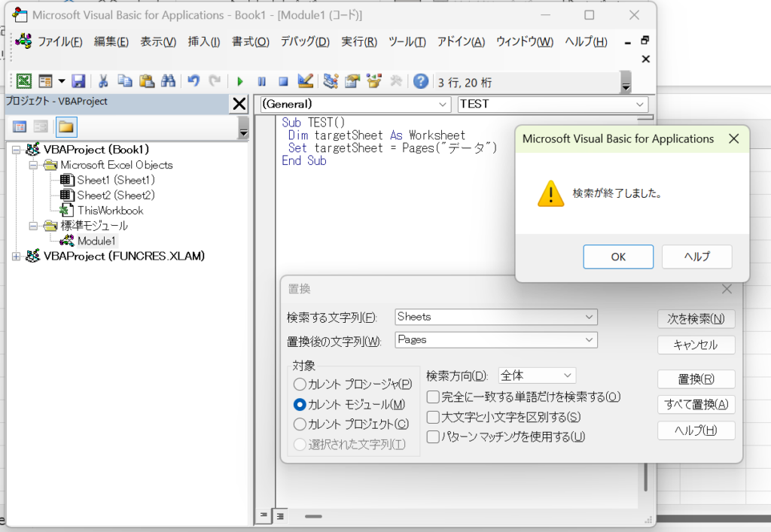This screenshot has height=532, width=771.
Task: Click the Save icon in toolbar
Action: point(78,81)
